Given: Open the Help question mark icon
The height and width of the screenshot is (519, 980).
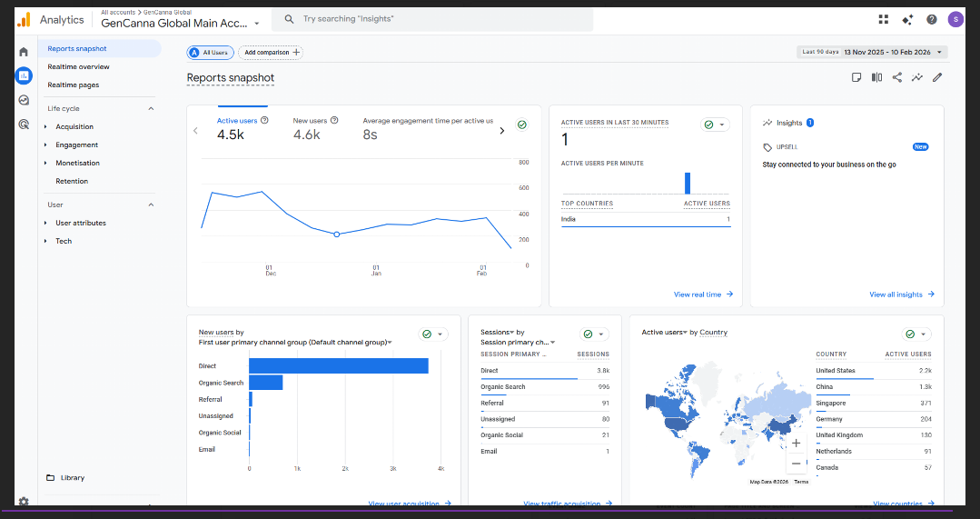Looking at the screenshot, I should pos(932,19).
